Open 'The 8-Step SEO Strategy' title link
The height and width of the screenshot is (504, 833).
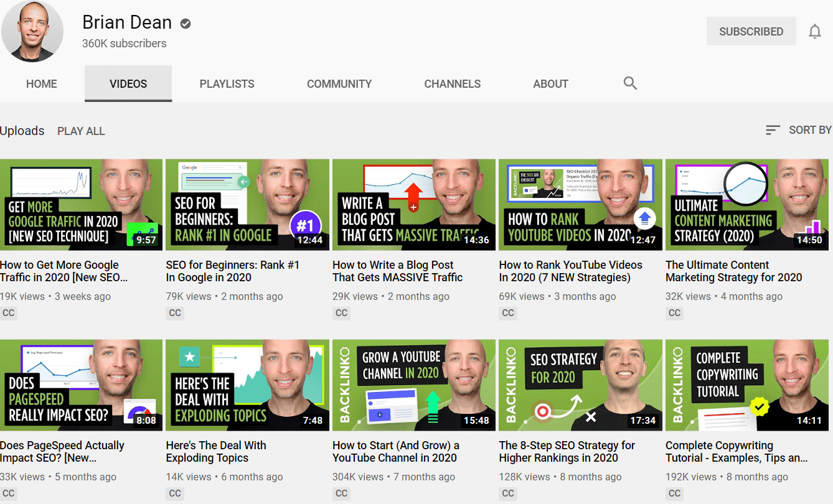click(567, 452)
